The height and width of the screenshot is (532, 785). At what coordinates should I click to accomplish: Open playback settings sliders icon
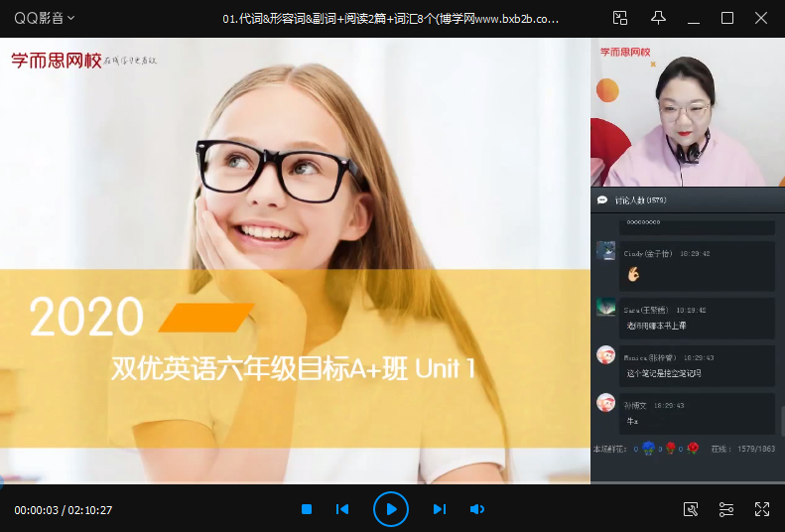coord(726,509)
